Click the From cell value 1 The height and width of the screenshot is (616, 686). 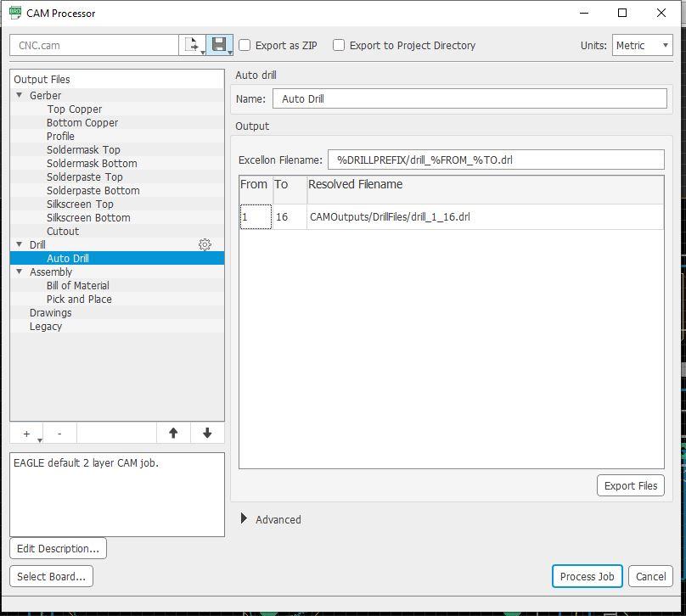(256, 216)
